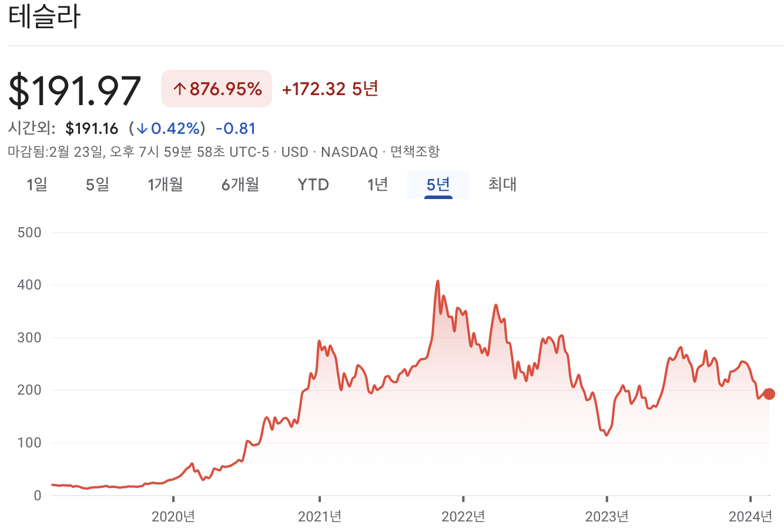Viewport: 784px width, 532px height.
Task: Click the 876.95% change badge
Action: tap(216, 89)
